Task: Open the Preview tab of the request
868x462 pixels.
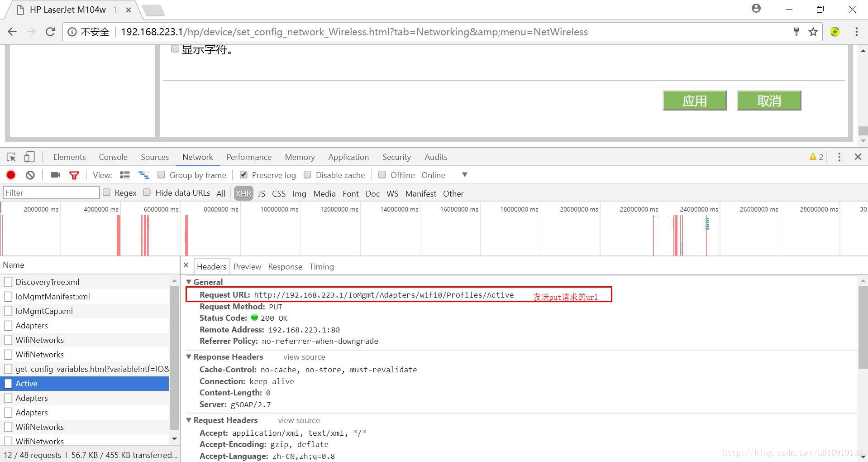Action: pyautogui.click(x=247, y=267)
